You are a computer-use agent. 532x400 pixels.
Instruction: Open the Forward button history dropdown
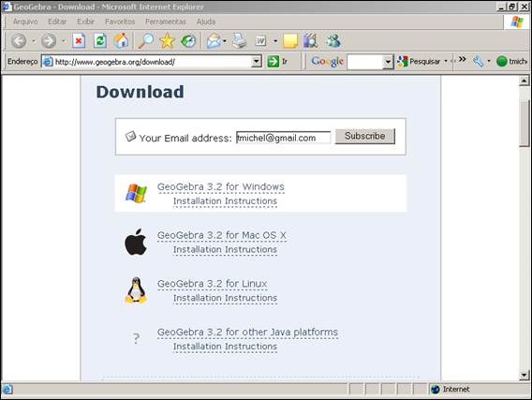[x=64, y=41]
